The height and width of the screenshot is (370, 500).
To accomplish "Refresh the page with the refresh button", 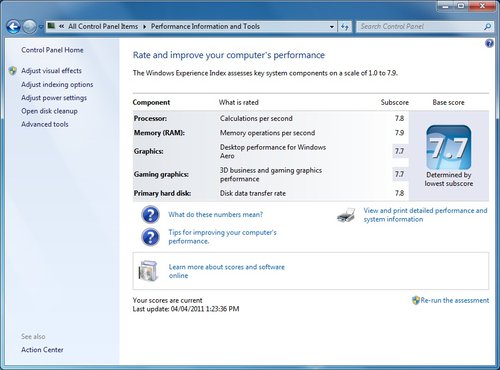I will click(x=345, y=27).
